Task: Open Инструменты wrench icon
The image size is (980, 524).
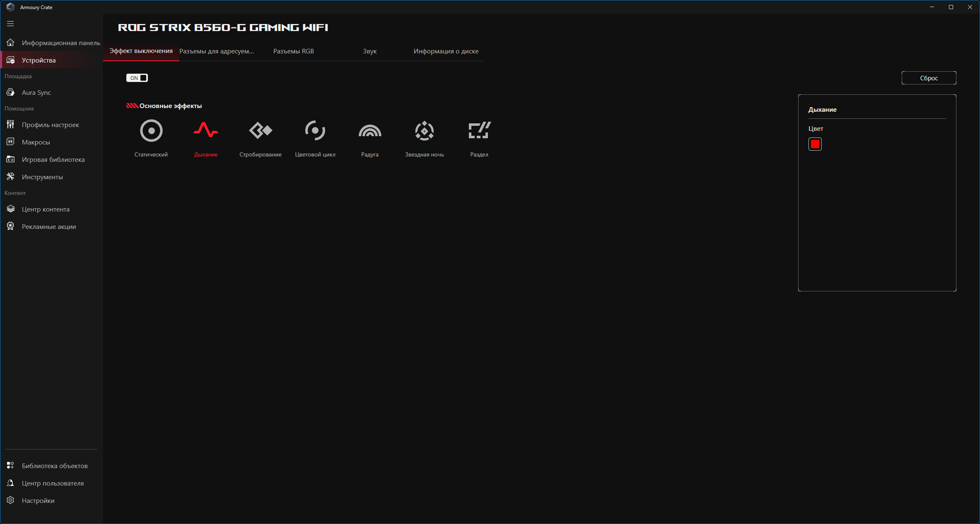Action: pos(10,177)
